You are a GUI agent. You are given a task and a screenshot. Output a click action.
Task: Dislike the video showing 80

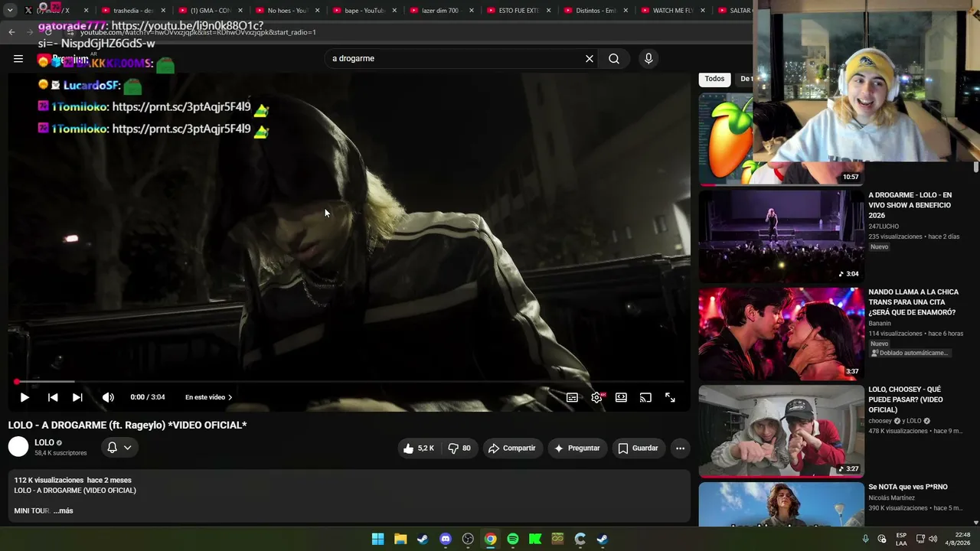point(459,448)
